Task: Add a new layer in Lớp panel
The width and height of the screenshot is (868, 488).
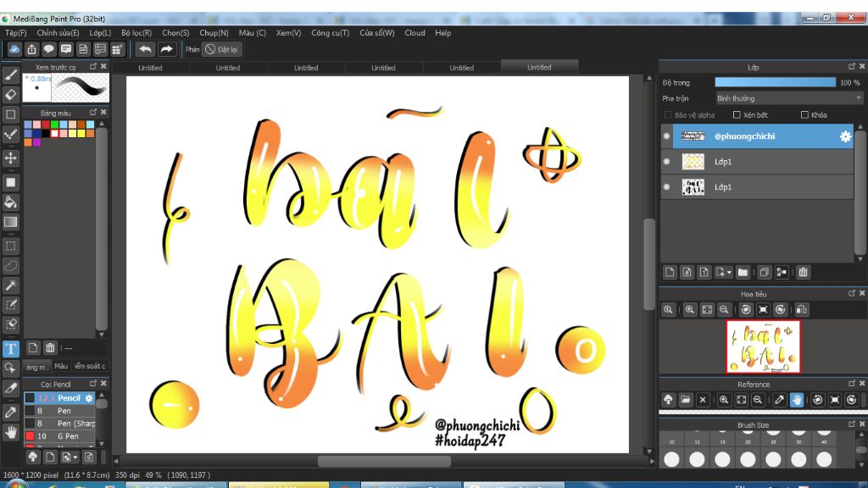Action: (x=670, y=272)
